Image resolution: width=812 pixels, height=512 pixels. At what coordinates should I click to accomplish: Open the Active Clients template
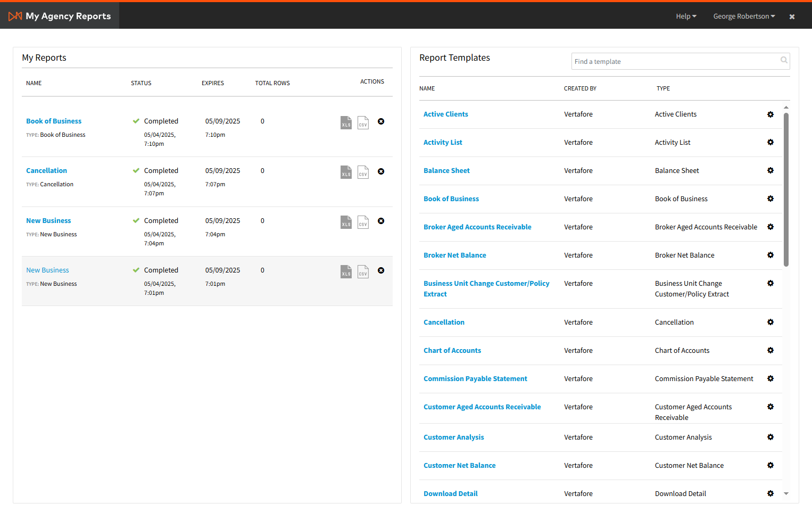point(446,114)
